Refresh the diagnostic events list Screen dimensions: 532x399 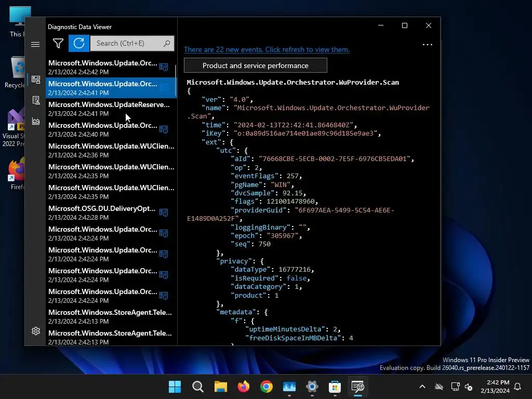point(79,44)
